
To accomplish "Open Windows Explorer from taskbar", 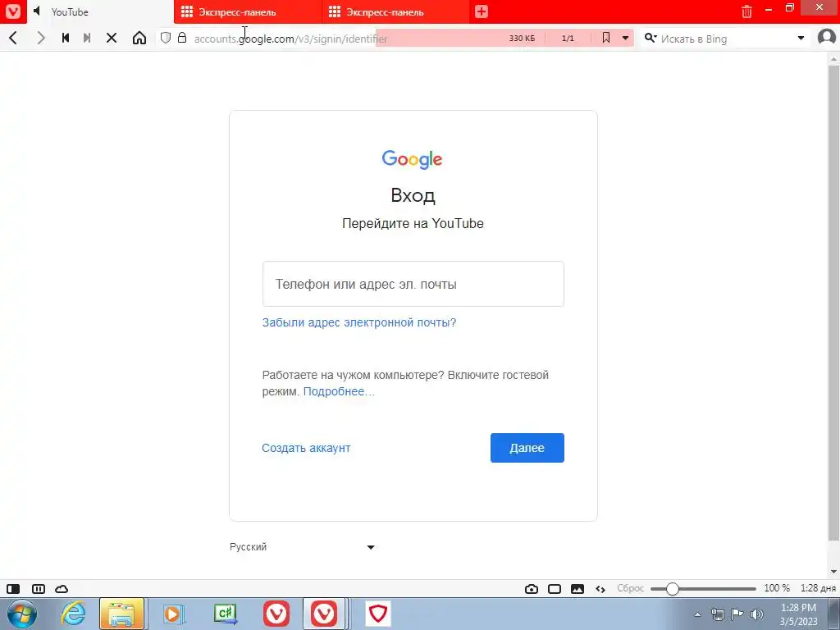I will click(x=121, y=614).
